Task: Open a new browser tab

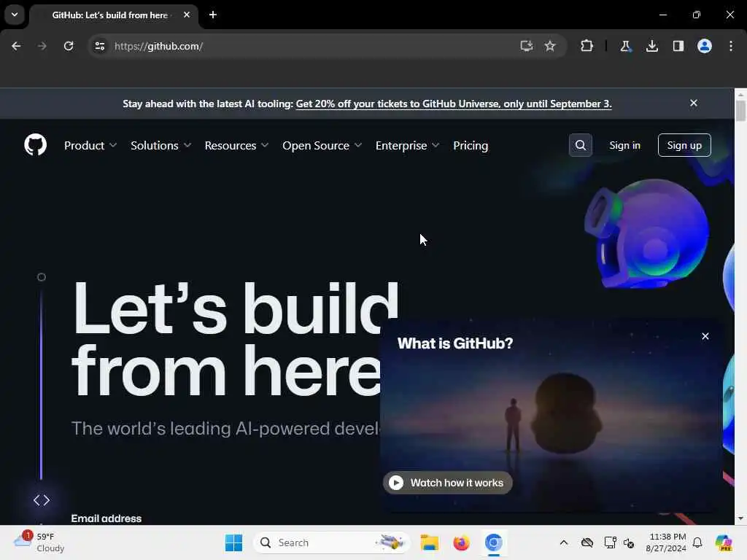Action: coord(213,15)
